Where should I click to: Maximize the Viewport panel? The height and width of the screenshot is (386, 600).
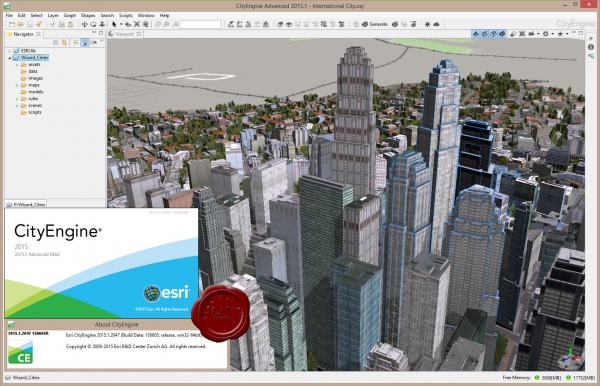[580, 33]
